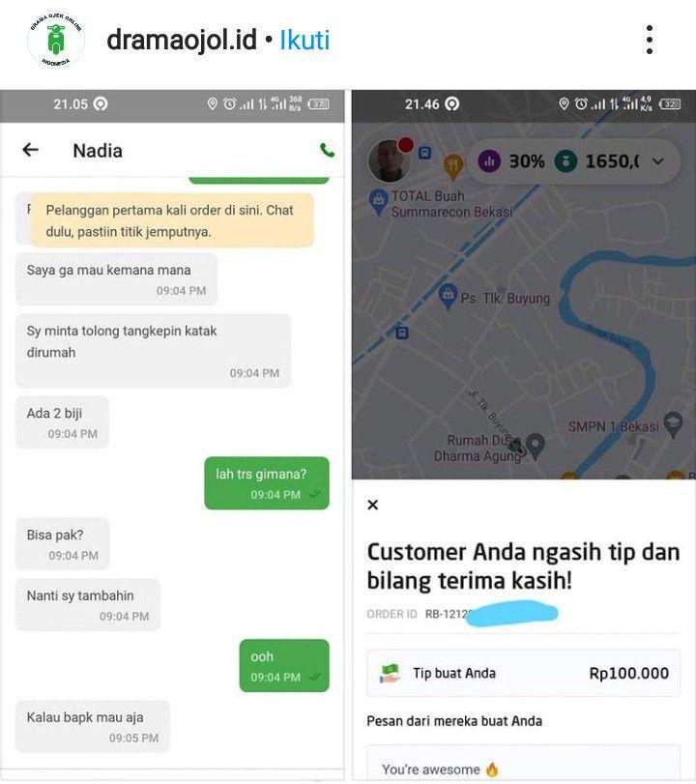Close the tip notification sheet
The width and height of the screenshot is (696, 784).
pyautogui.click(x=372, y=505)
